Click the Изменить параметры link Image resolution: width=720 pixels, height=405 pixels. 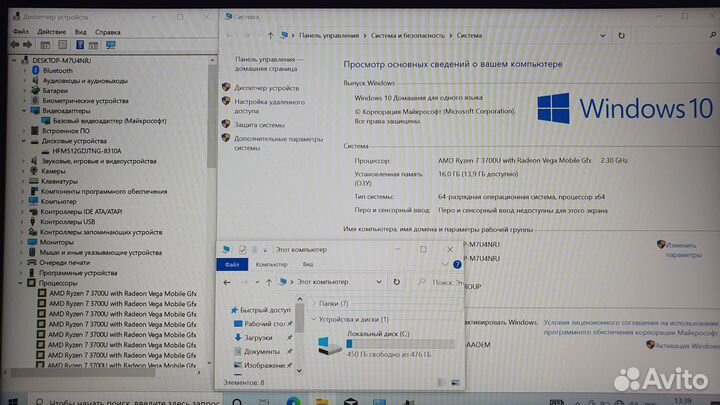pos(683,250)
